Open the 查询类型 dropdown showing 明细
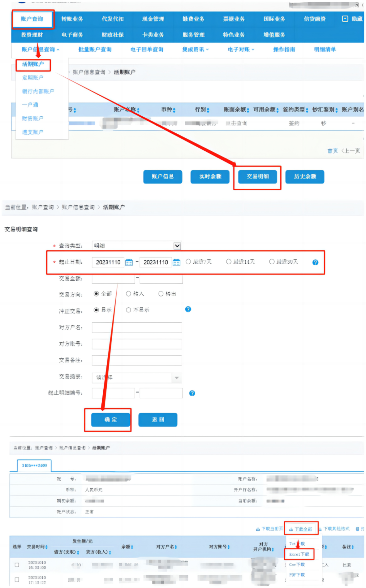The height and width of the screenshot is (588, 366). tap(137, 246)
